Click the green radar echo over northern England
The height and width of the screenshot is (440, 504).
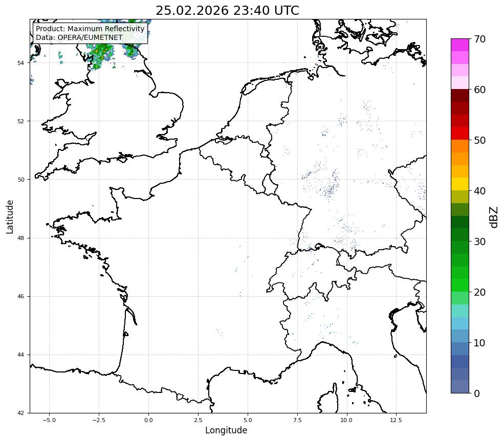101,56
